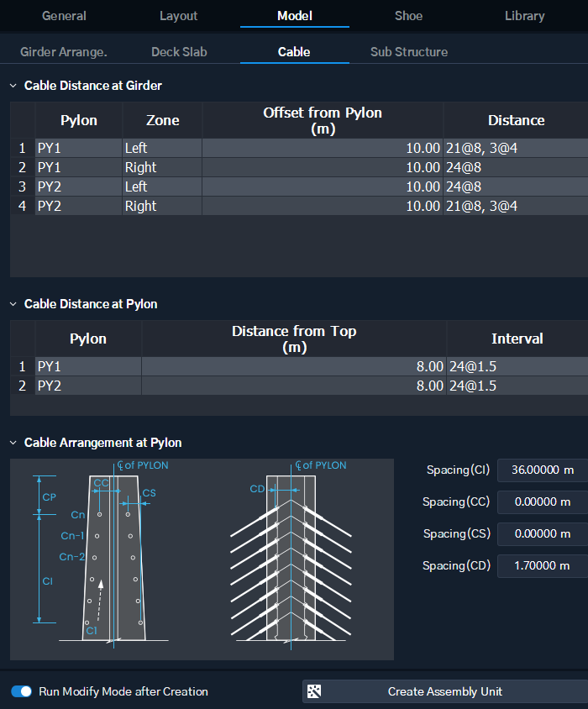Edit the Spacing(CS) value field

click(543, 534)
